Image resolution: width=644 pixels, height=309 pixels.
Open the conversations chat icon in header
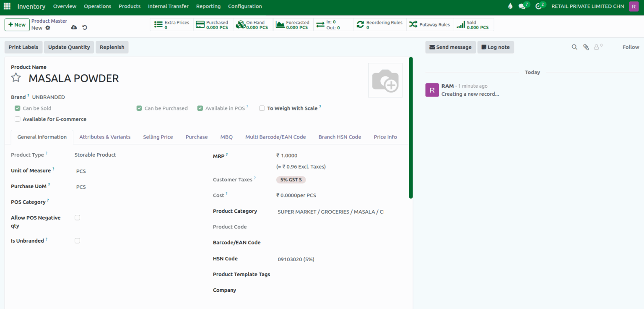click(x=522, y=6)
